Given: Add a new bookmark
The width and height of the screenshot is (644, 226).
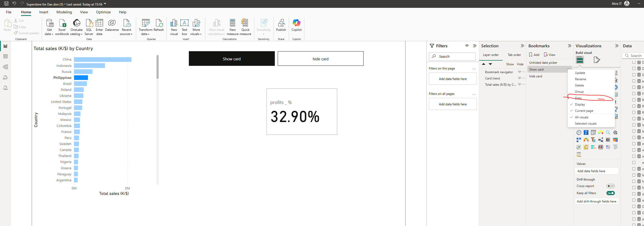Looking at the screenshot, I should [534, 55].
